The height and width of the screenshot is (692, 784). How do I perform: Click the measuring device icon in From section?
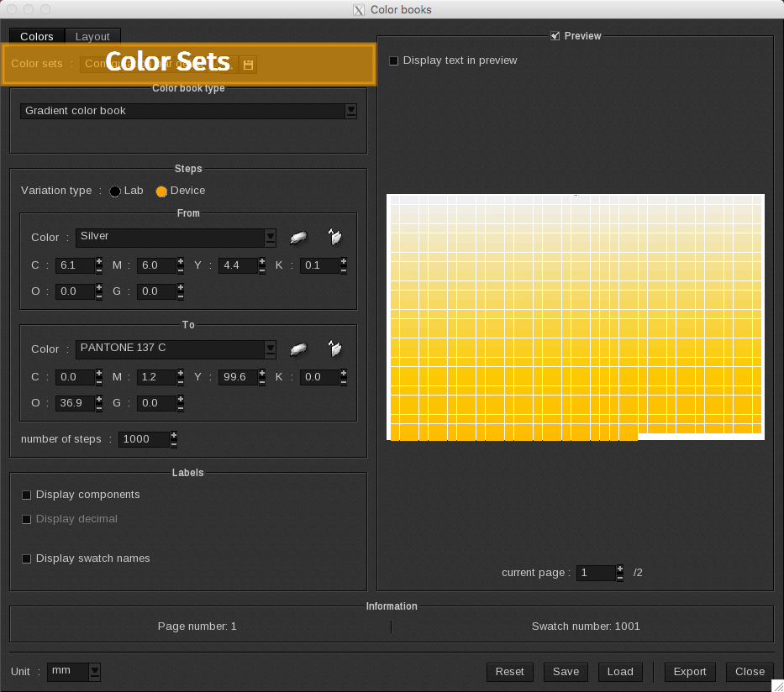298,238
